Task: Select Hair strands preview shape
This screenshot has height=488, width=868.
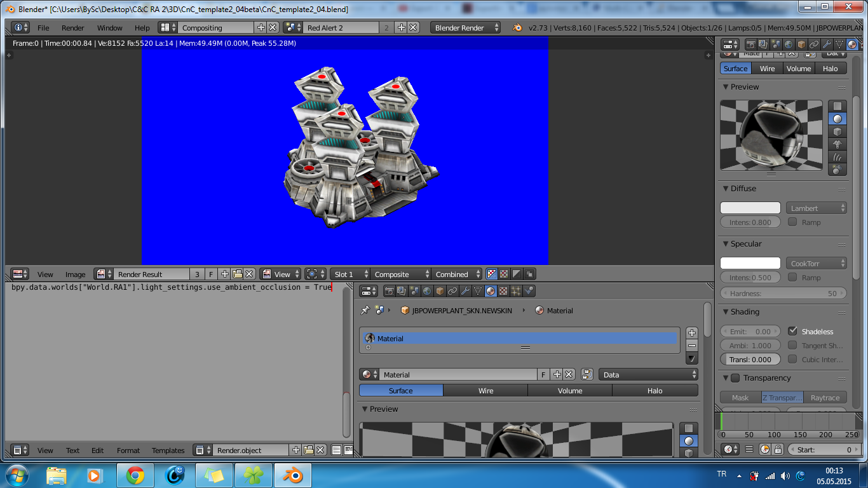Action: (837, 157)
